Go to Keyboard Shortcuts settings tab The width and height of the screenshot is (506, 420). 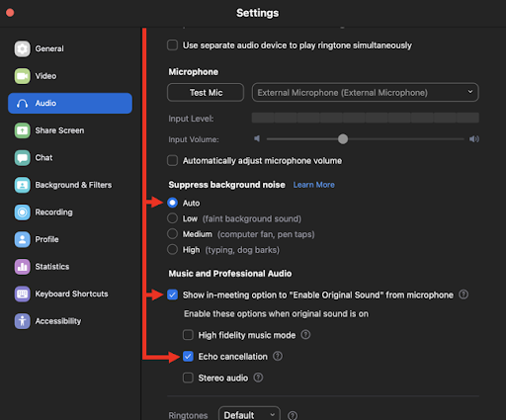(x=70, y=294)
